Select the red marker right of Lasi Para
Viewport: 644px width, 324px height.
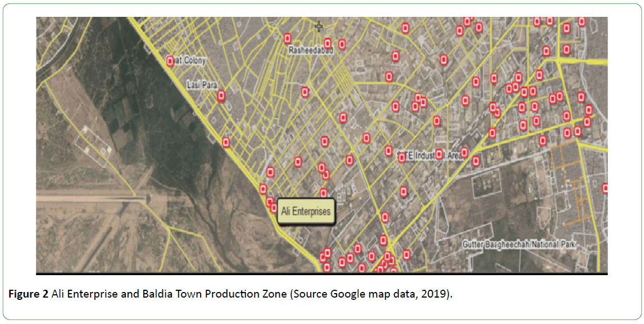tap(221, 97)
